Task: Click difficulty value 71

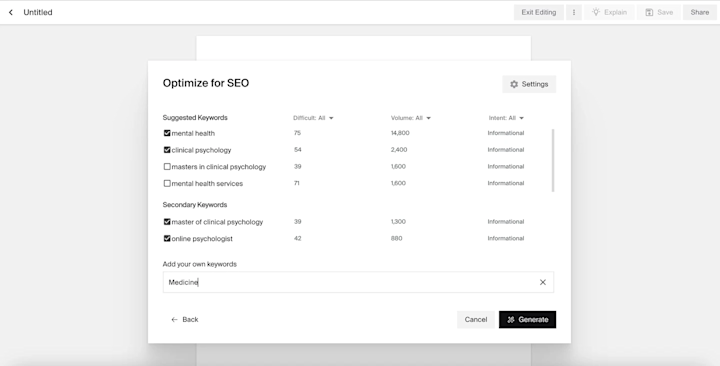Action: 297,183
